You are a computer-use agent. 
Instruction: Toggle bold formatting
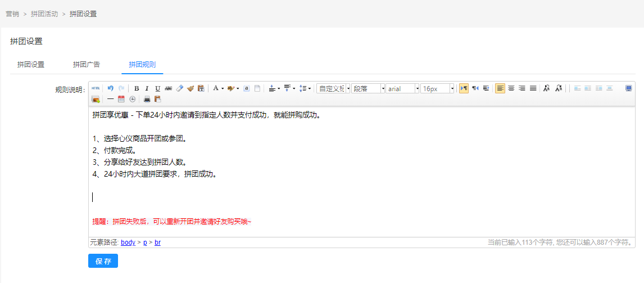137,88
